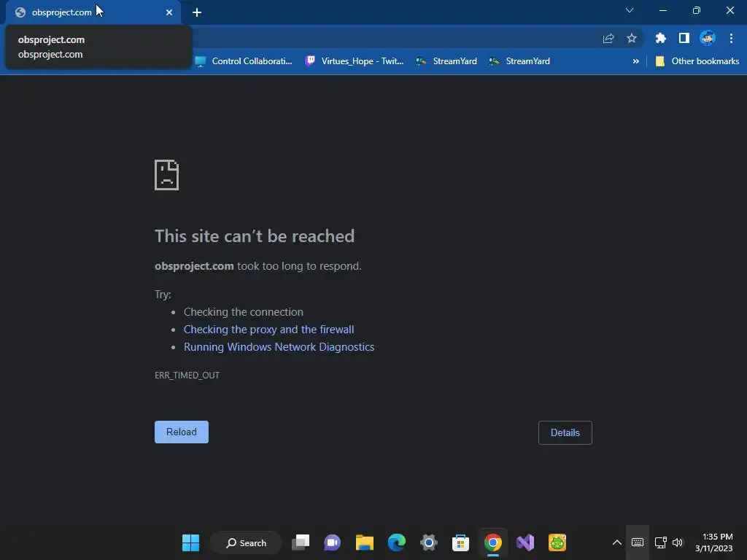This screenshot has width=747, height=560.
Task: Open Visual Studio from taskbar
Action: pyautogui.click(x=525, y=542)
